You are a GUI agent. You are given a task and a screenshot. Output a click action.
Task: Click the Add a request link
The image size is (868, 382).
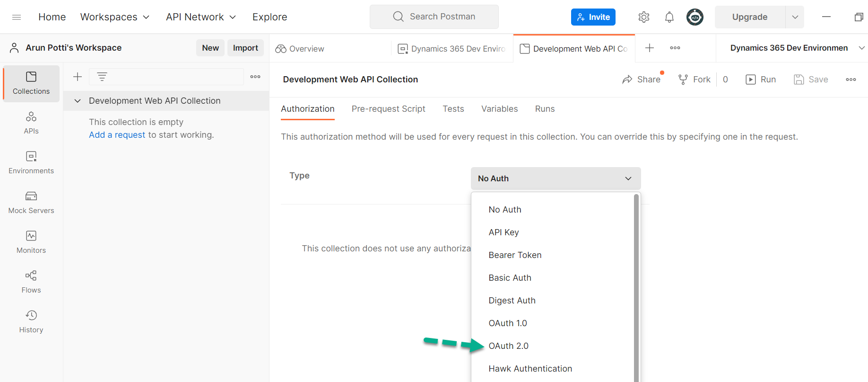click(x=117, y=135)
